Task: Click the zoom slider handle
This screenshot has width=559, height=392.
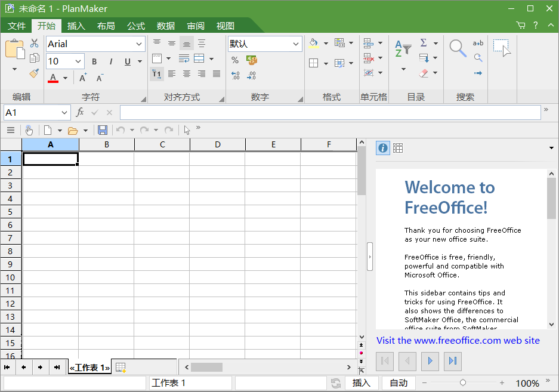Action: 463,383
